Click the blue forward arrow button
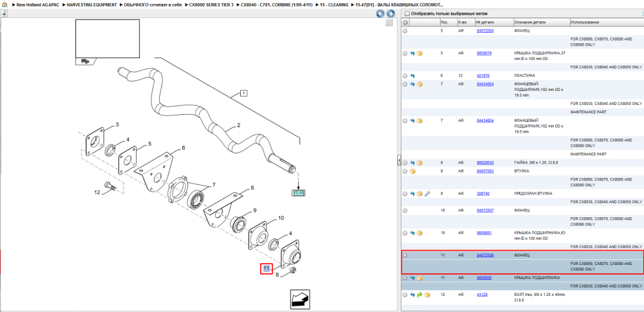Screen dimensions: 644x312 (x=390, y=14)
